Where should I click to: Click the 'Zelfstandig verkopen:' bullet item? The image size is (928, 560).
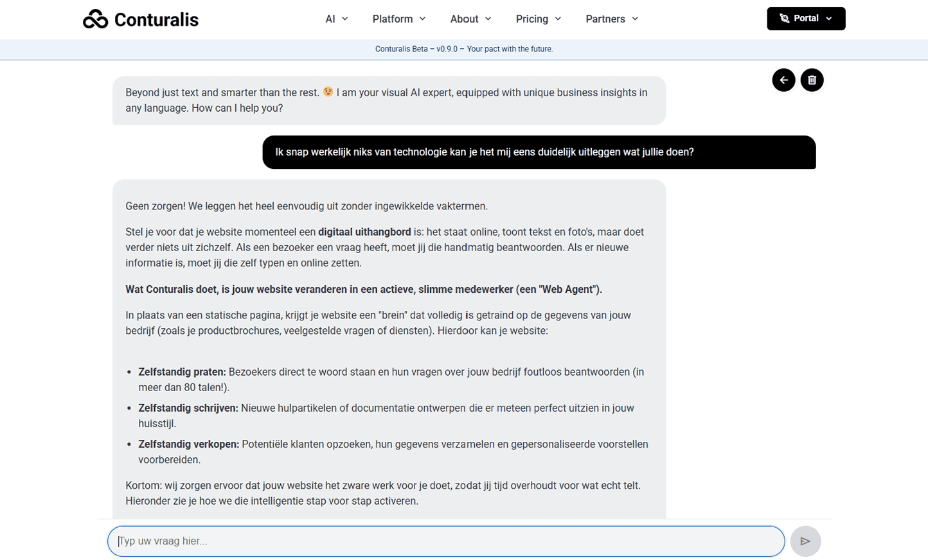pos(393,451)
